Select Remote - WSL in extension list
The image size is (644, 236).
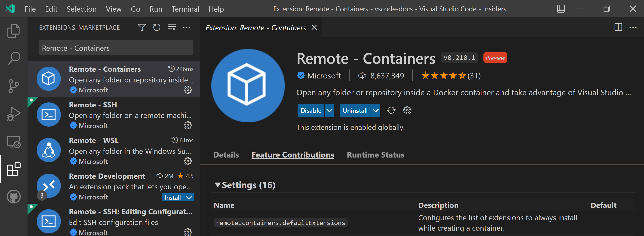point(114,150)
